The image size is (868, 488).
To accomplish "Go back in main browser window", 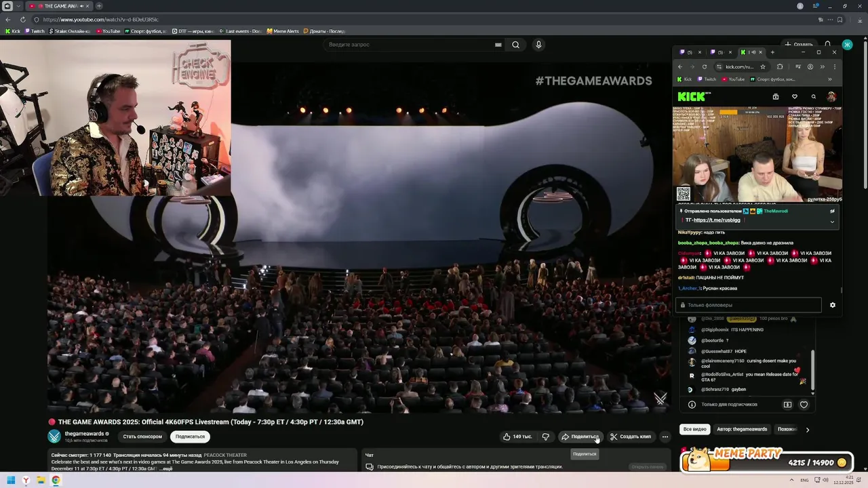I will click(8, 20).
